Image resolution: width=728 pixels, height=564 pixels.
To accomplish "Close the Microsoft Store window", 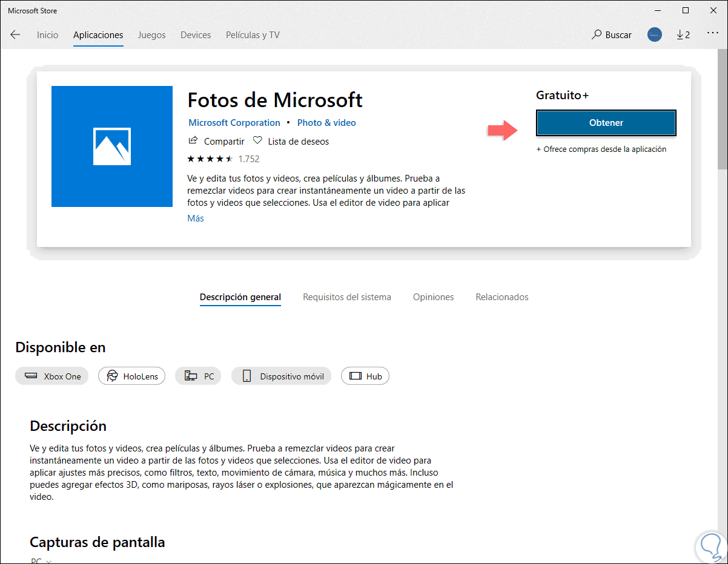I will [713, 10].
